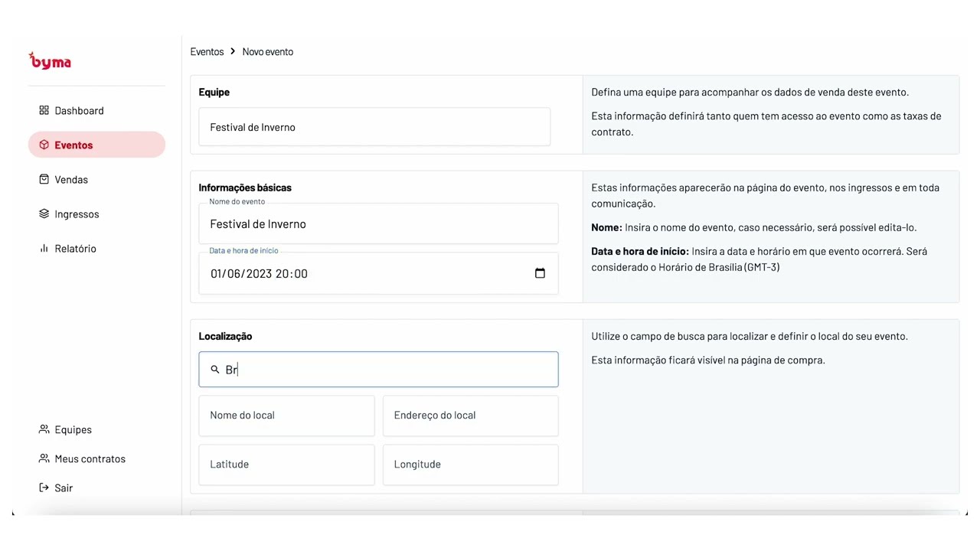This screenshot has width=980, height=551.
Task: Click the Vendas bag icon
Action: coord(44,179)
